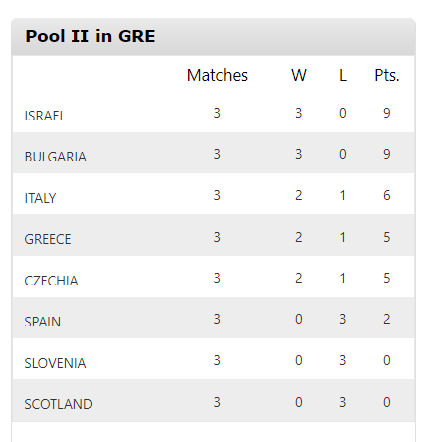
Task: Click Greece's wins value
Action: (x=299, y=237)
